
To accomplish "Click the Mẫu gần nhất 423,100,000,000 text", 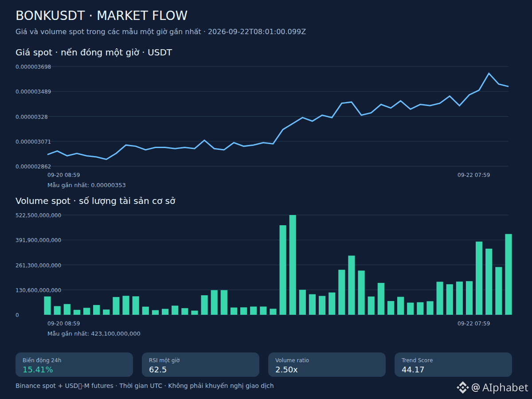I will pyautogui.click(x=94, y=334).
